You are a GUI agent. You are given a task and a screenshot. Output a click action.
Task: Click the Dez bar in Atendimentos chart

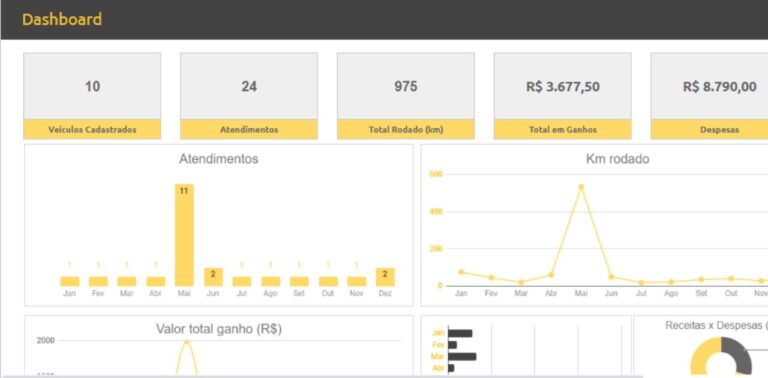385,277
